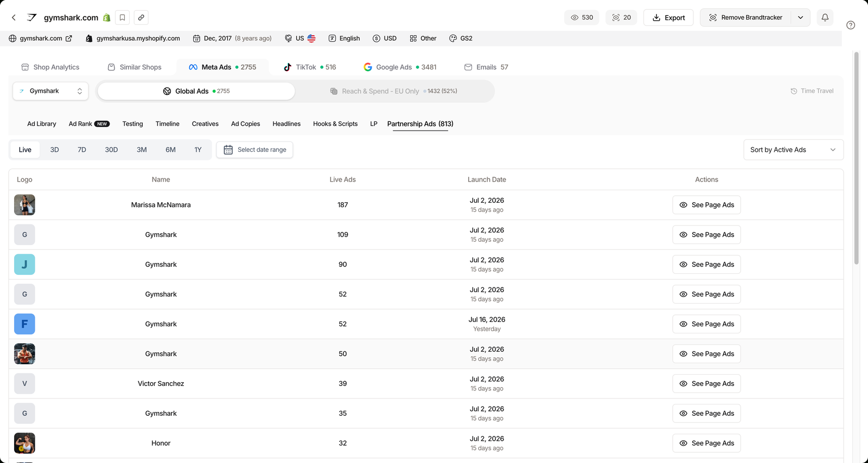
Task: Select the 1Y time filter
Action: point(198,150)
